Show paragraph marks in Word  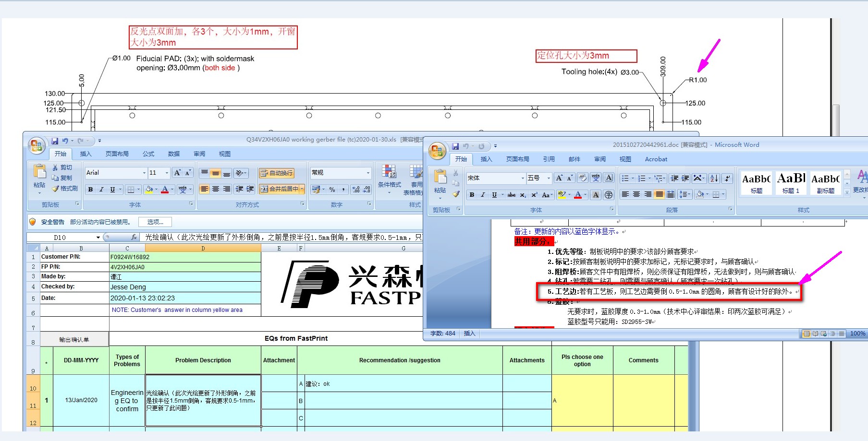pos(728,178)
